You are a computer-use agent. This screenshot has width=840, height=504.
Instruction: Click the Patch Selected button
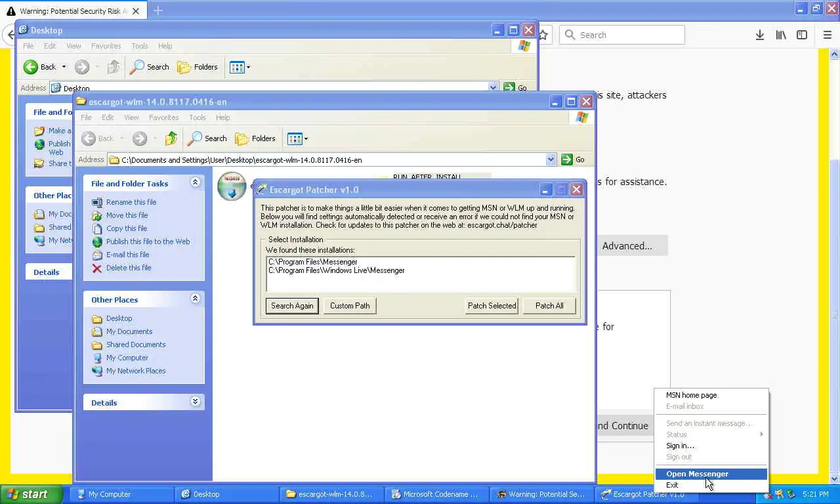(492, 306)
